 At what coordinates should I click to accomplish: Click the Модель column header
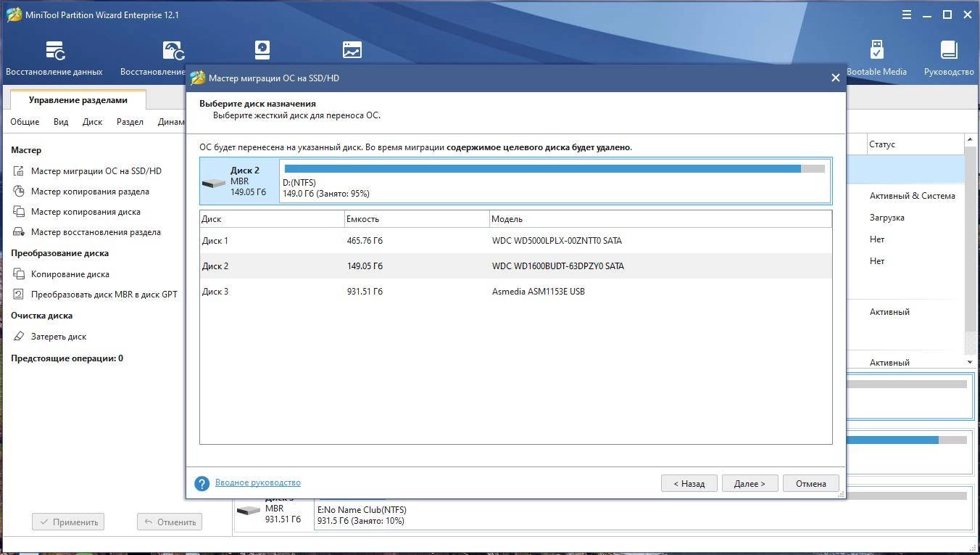660,218
